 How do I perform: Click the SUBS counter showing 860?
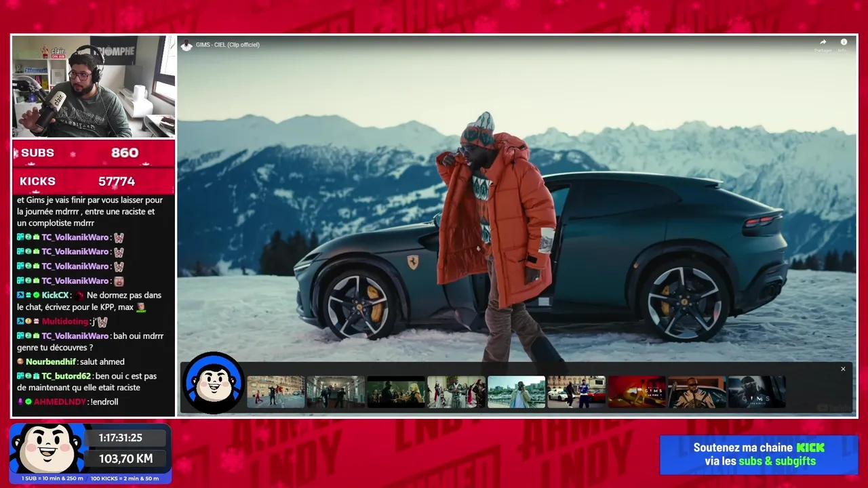[94, 153]
